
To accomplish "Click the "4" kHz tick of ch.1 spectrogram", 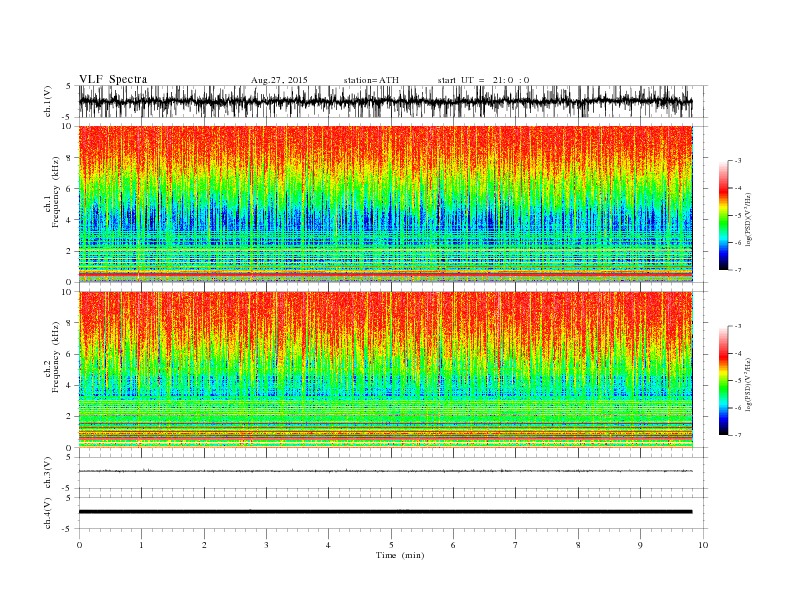I will pyautogui.click(x=69, y=220).
